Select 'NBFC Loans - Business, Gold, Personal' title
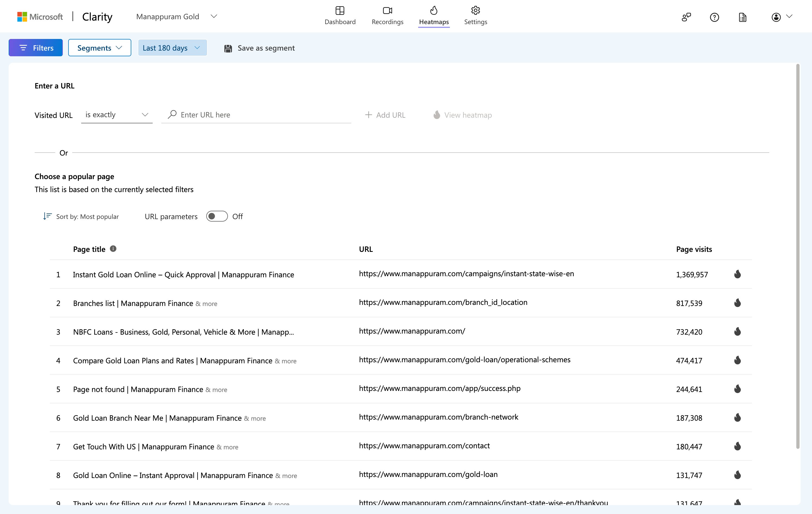 184,332
